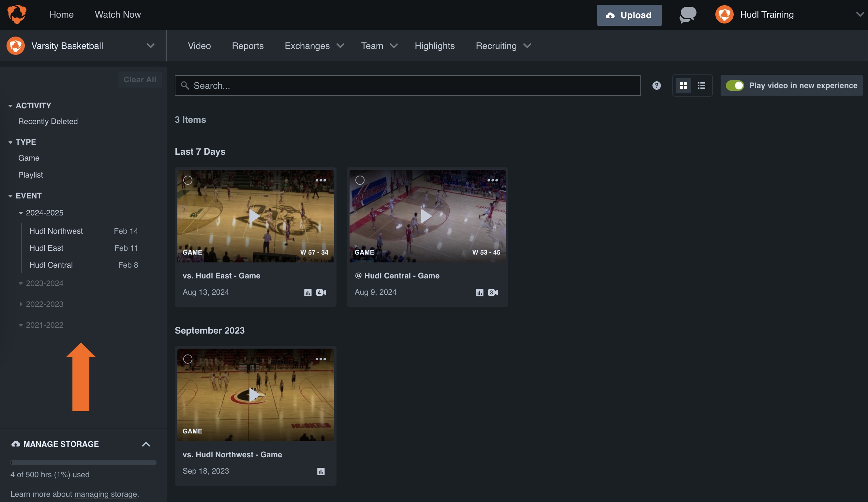Click the Clear All filters button
The width and height of the screenshot is (868, 502).
coord(140,79)
